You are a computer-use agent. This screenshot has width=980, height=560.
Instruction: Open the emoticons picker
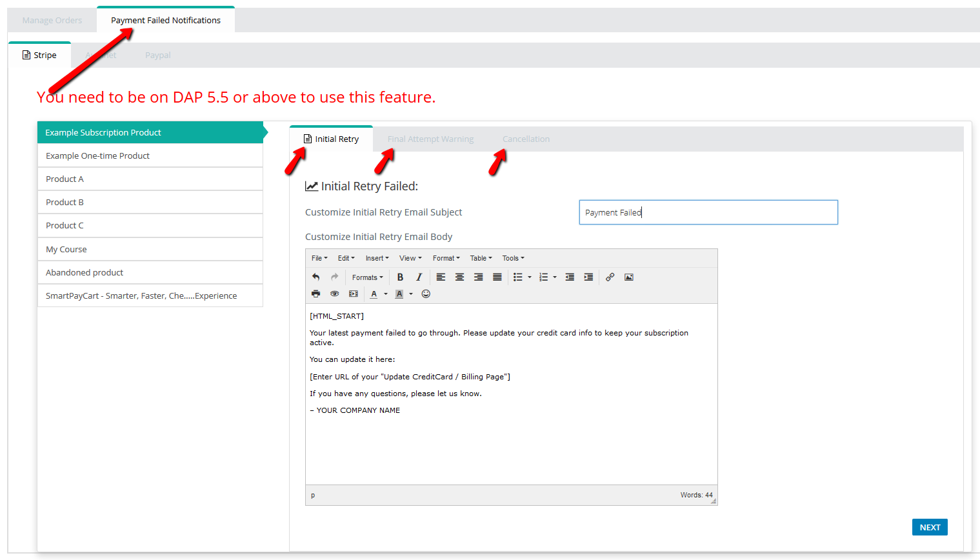click(426, 294)
